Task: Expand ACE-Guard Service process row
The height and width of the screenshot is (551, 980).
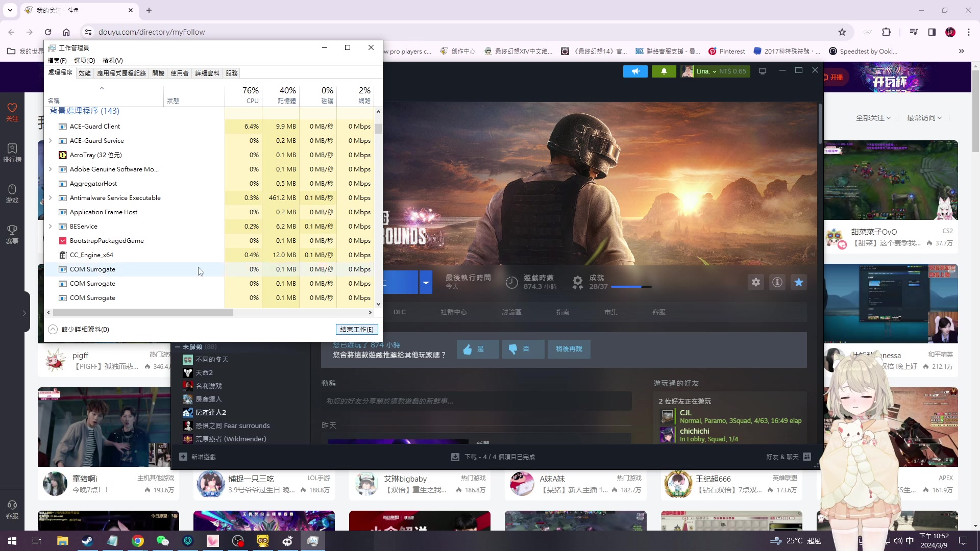Action: (50, 140)
